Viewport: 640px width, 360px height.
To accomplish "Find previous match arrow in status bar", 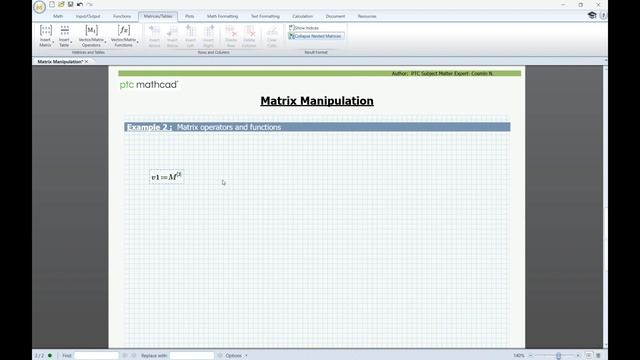I will point(125,356).
